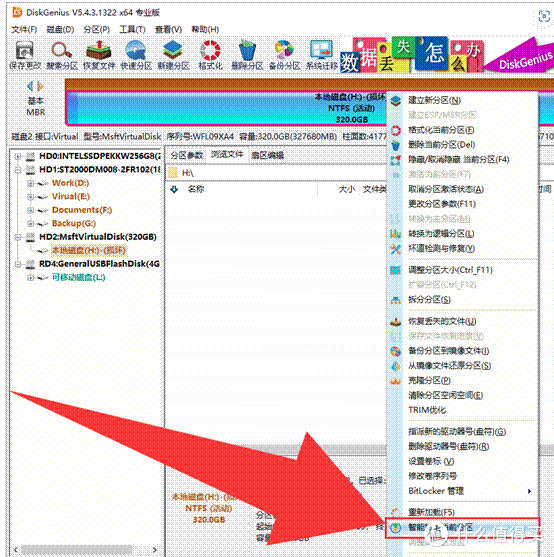554x557 pixels.
Task: Click the tree panel horizontal scrollbar right arrow
Action: 154,550
